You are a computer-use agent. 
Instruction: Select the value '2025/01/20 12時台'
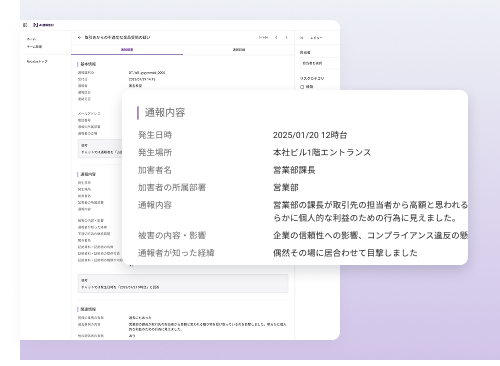point(310,135)
